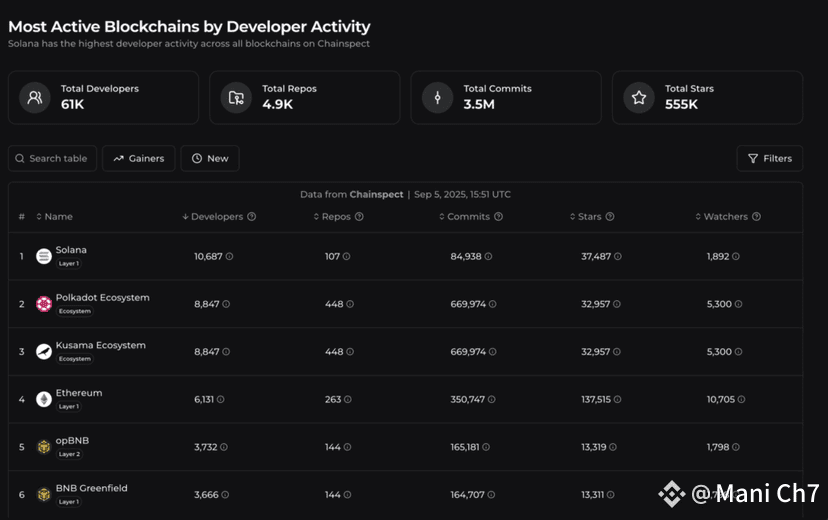Click the Total Stars 555K value
Image resolution: width=828 pixels, height=520 pixels.
tap(681, 105)
